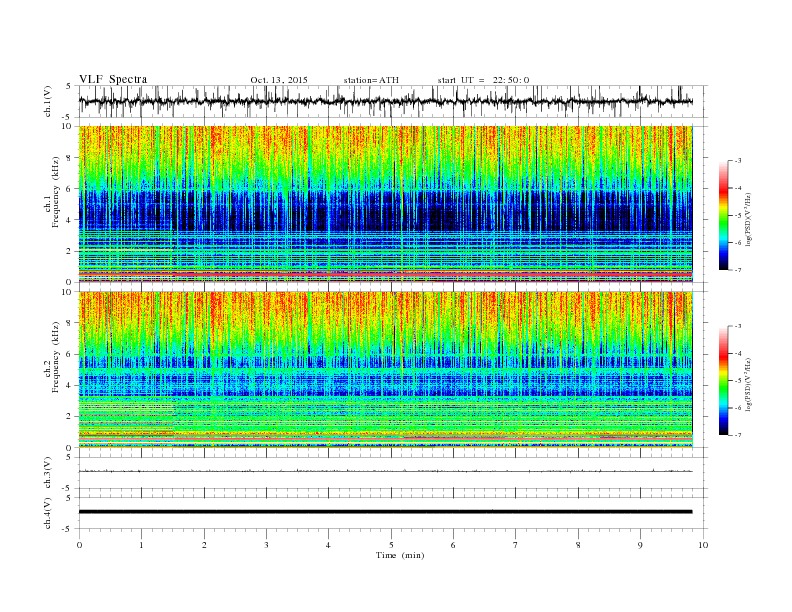Click the "VLF Spectra" title text
The height and width of the screenshot is (612, 792).
click(x=113, y=79)
